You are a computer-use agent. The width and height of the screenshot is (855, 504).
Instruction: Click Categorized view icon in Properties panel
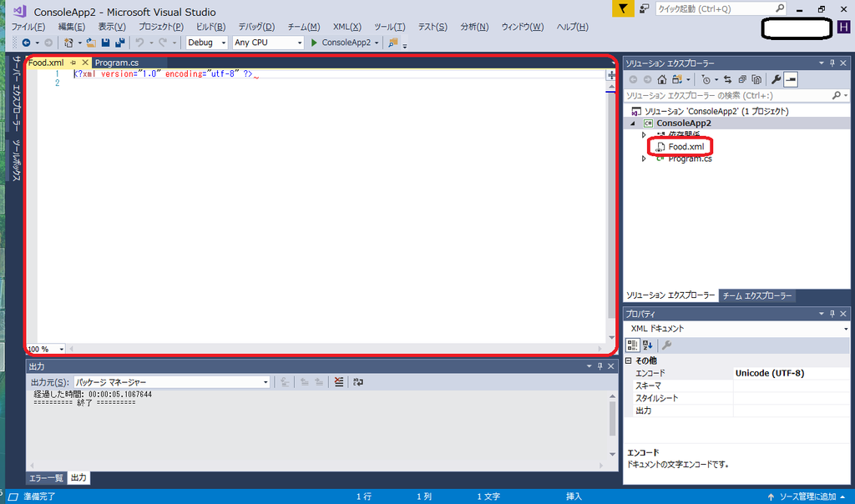point(633,345)
